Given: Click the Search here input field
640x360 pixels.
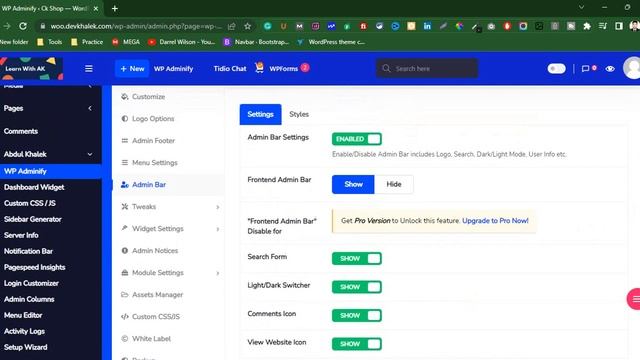Looking at the screenshot, I should tap(427, 69).
